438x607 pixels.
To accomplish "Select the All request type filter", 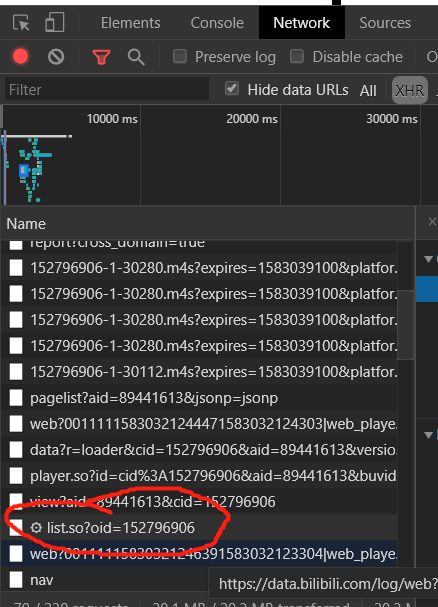I will [x=368, y=91].
